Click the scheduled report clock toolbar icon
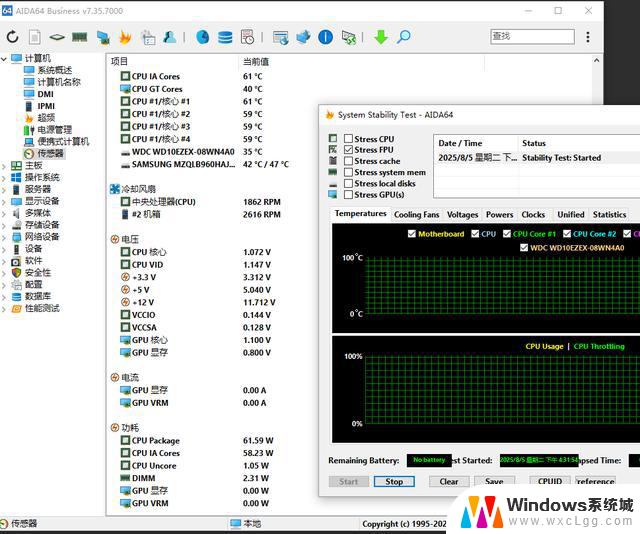Screen dimensions: 640x534 (247, 37)
